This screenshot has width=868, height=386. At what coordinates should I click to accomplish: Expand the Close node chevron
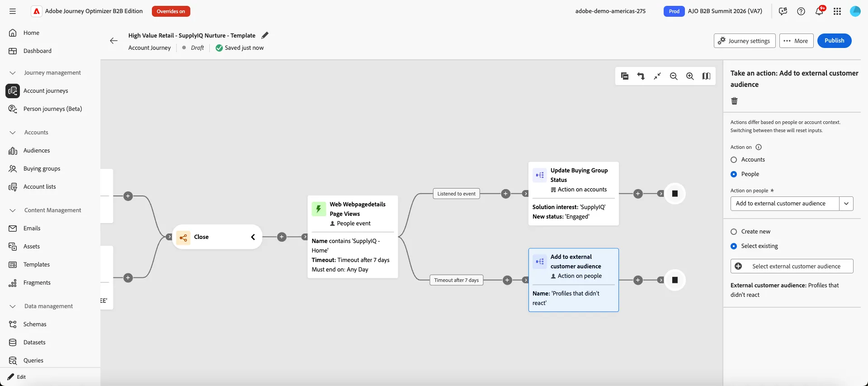pyautogui.click(x=253, y=237)
